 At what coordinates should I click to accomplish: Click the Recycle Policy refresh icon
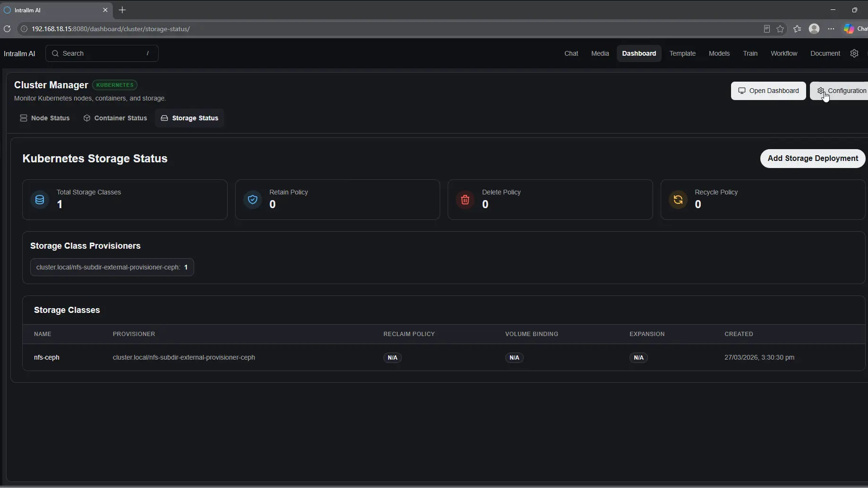[678, 200]
